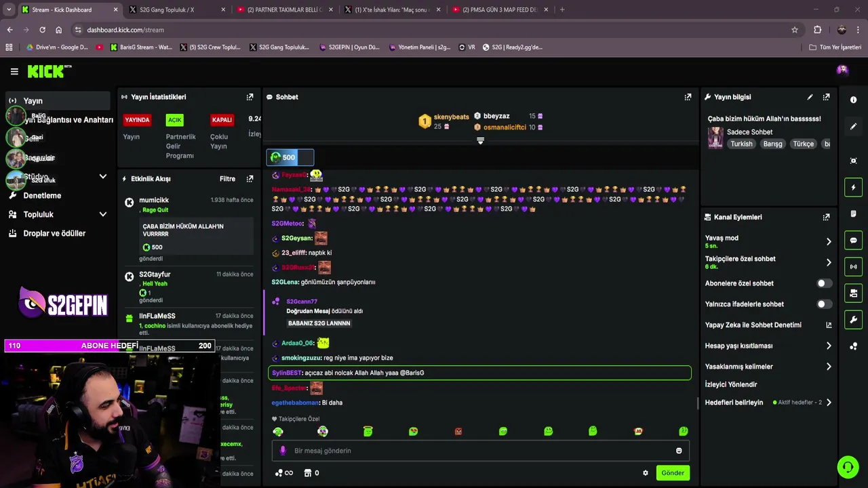Click the browser address bar
The image size is (868, 488).
point(434,30)
